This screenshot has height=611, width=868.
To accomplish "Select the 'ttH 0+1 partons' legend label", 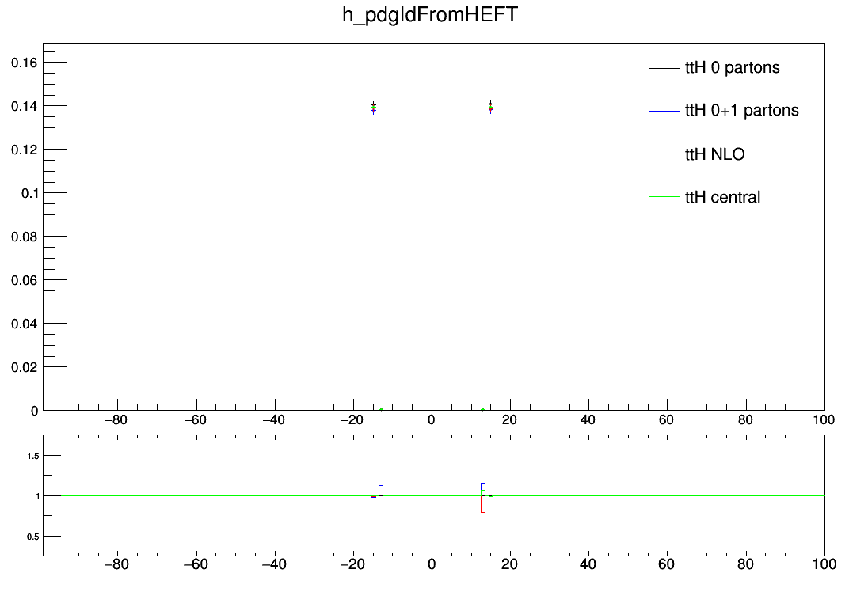I will pos(742,111).
